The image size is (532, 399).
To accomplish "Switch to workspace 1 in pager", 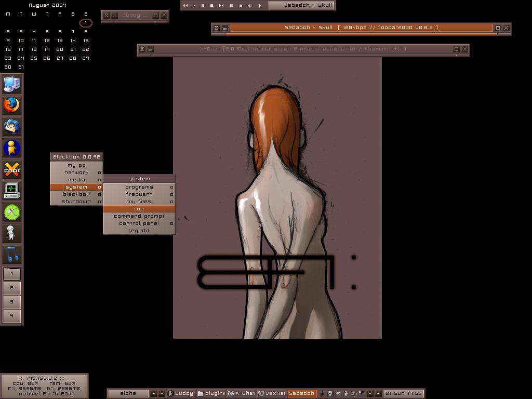I will click(12, 274).
